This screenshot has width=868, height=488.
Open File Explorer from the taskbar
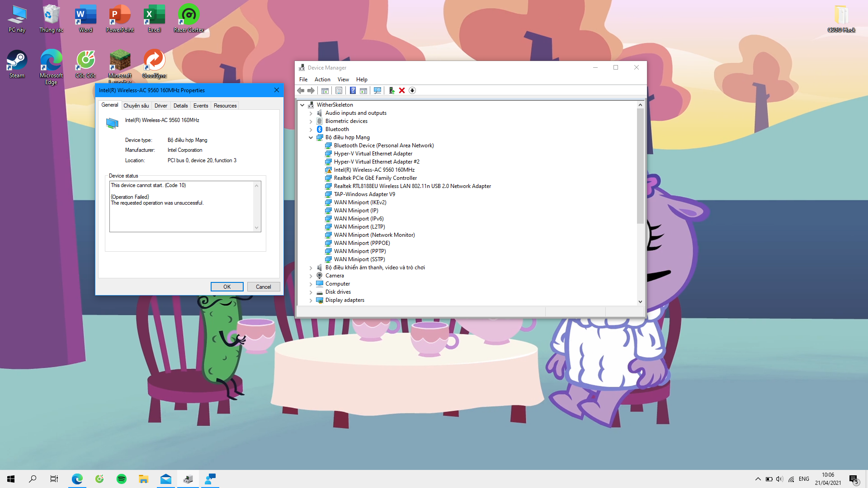tap(144, 479)
